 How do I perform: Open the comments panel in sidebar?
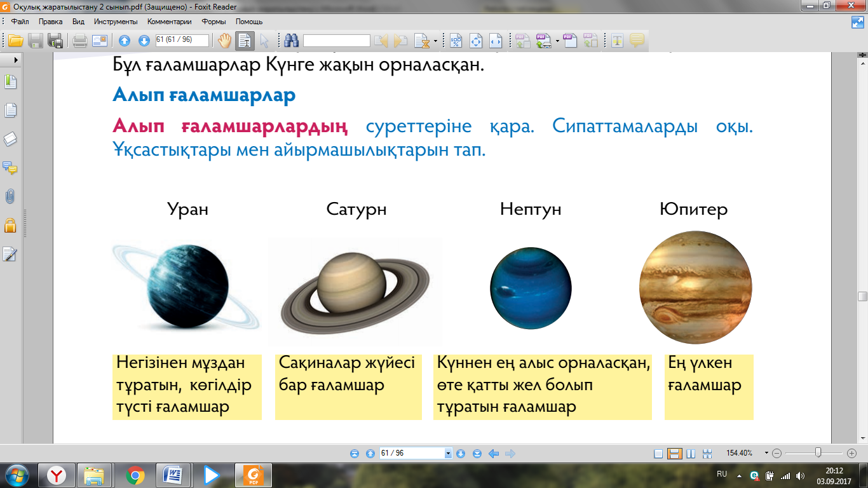pyautogui.click(x=10, y=168)
